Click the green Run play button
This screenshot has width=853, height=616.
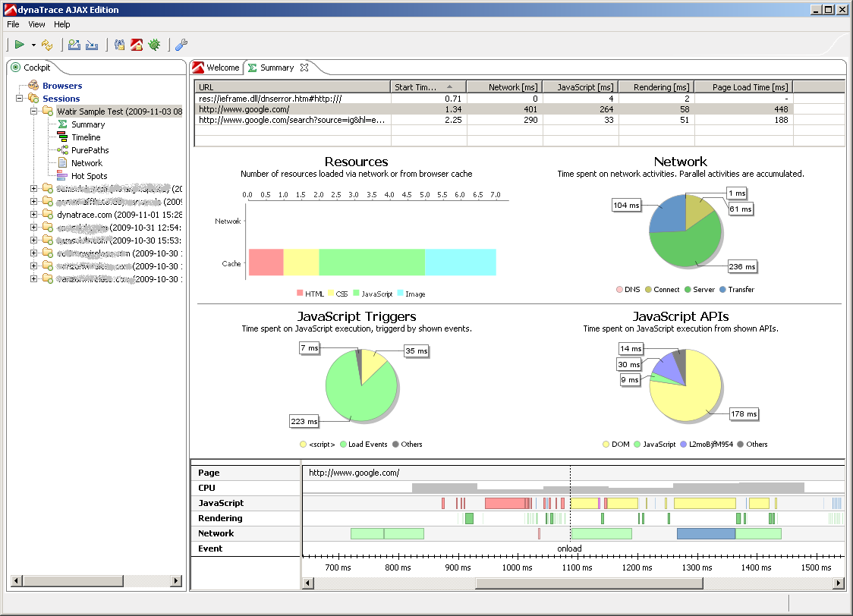[x=20, y=45]
